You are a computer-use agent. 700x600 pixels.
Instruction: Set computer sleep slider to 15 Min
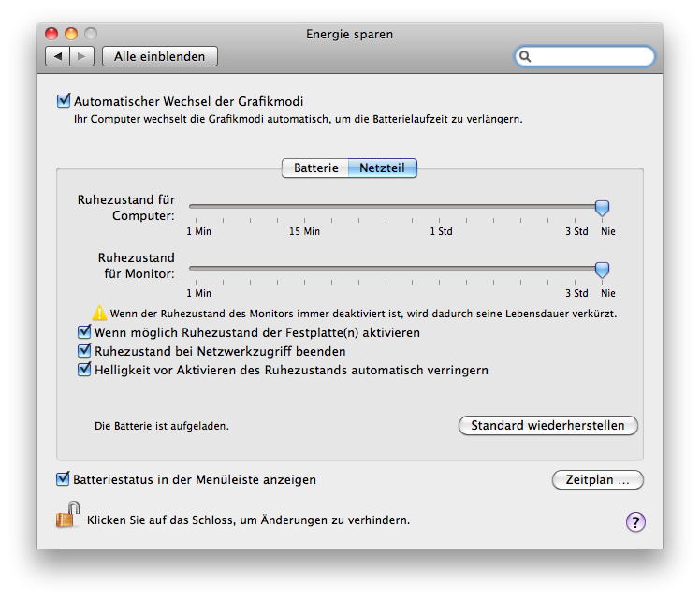(304, 207)
